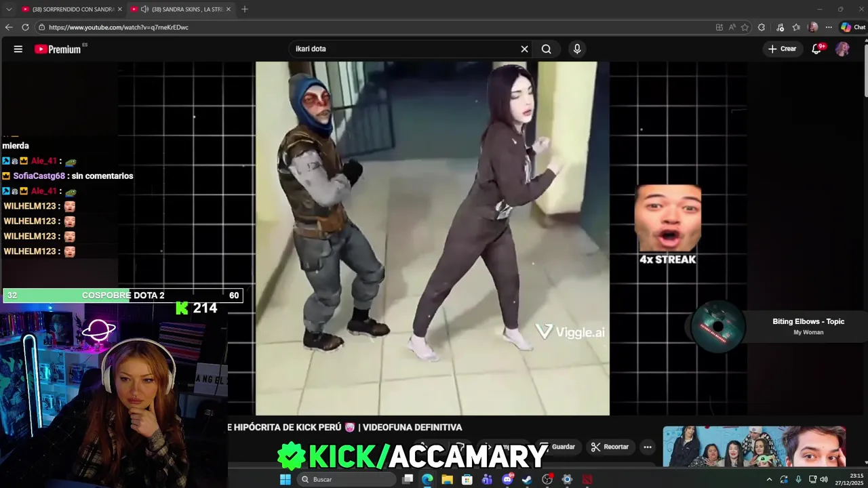Open Copilot Chat button
This screenshot has height=488, width=868.
[853, 27]
